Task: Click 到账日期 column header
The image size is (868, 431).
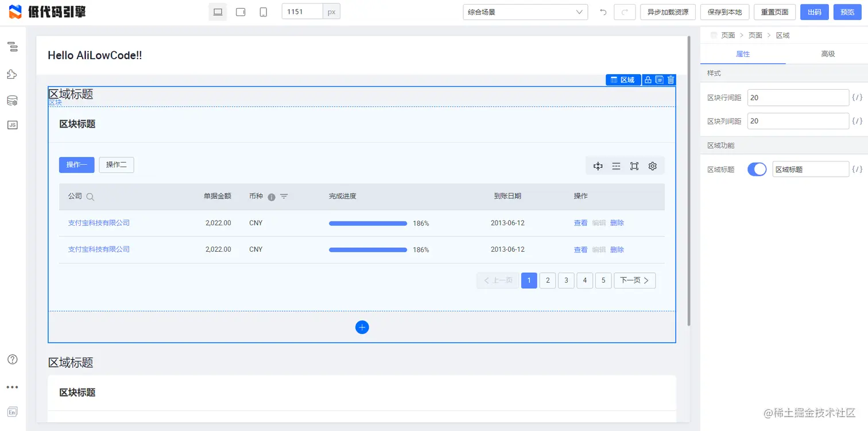Action: click(507, 196)
